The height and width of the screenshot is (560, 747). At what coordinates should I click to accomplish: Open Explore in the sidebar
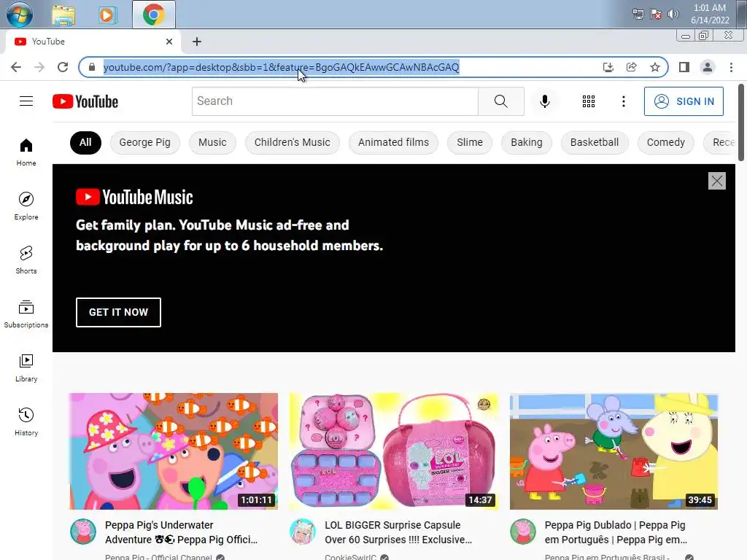tap(26, 206)
